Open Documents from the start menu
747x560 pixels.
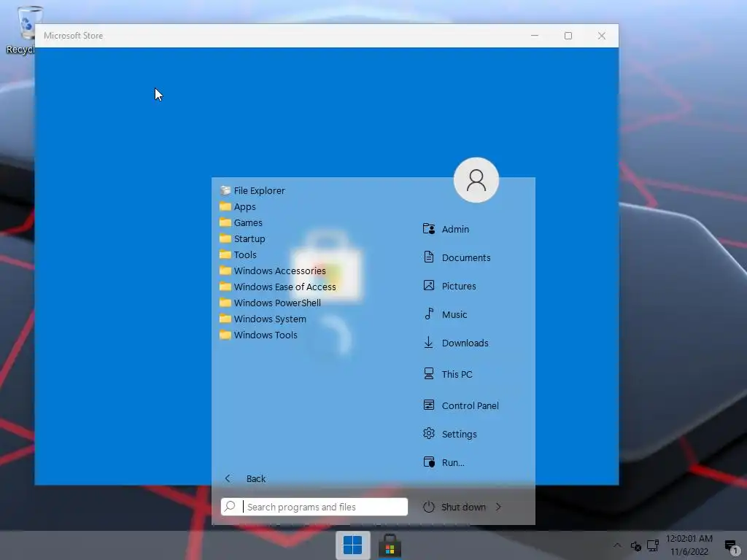click(x=457, y=257)
